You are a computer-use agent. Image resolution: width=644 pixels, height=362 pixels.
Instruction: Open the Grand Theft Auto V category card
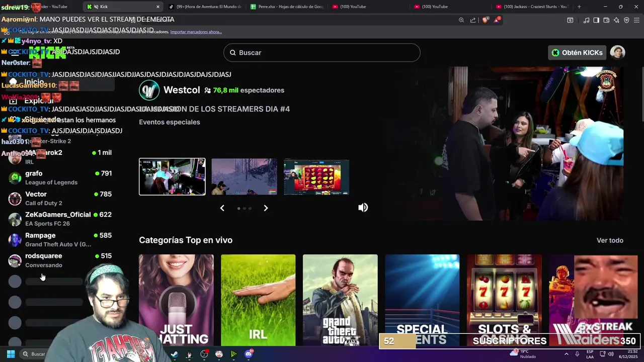click(340, 300)
